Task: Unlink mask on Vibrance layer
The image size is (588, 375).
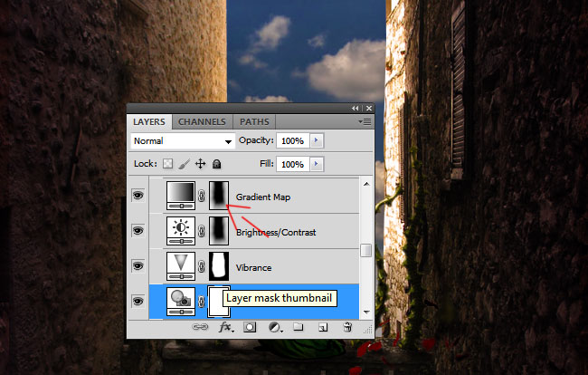Action: click(x=202, y=266)
